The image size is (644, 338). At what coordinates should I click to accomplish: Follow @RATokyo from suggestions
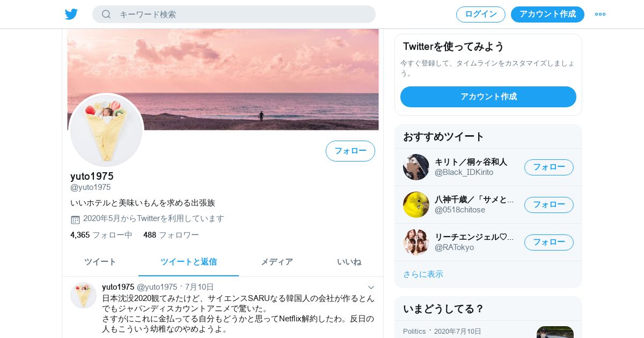click(x=549, y=242)
